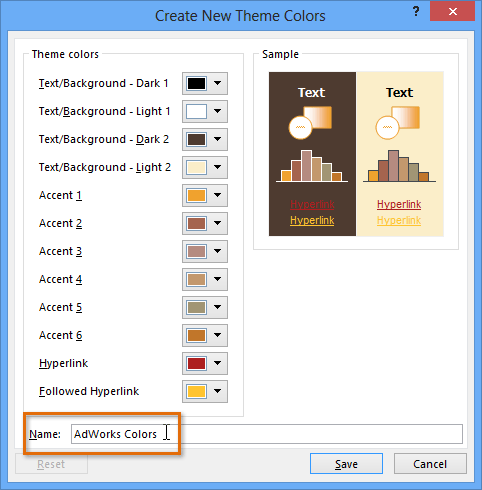The width and height of the screenshot is (482, 490).
Task: Open Text/Background Light 2 color dropdown arrow
Action: [x=218, y=167]
